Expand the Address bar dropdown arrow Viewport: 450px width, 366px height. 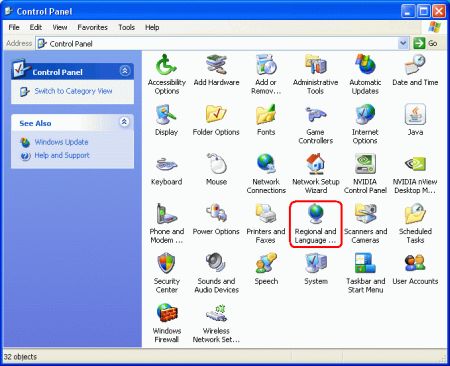(403, 43)
